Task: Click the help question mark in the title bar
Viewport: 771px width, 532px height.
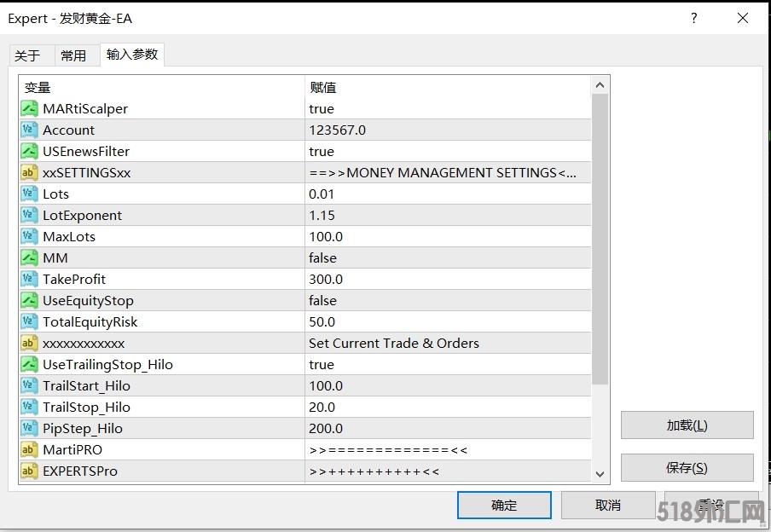Action: [693, 18]
